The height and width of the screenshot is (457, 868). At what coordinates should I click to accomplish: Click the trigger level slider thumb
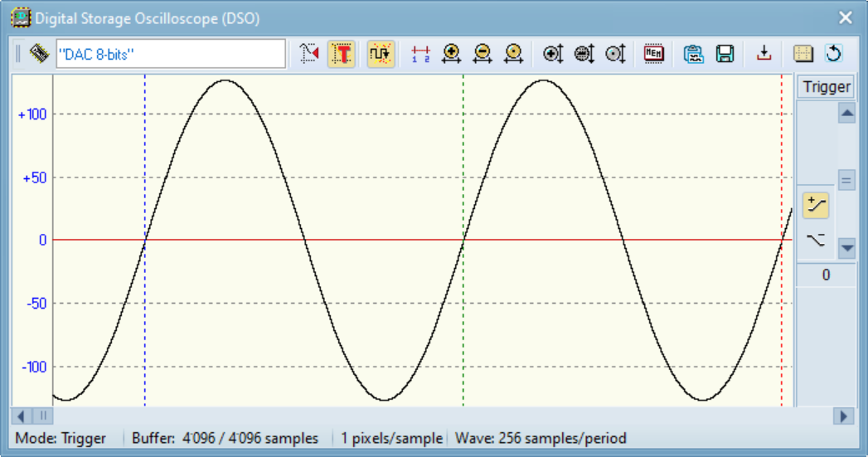point(846,180)
